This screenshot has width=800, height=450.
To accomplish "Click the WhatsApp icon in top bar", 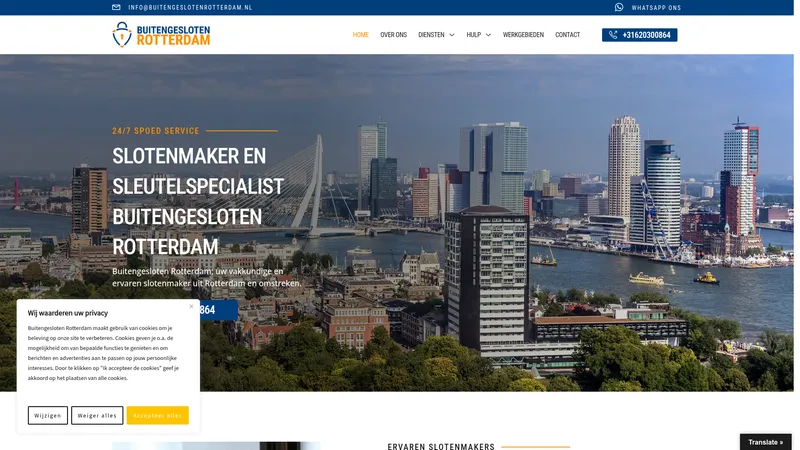I will click(619, 7).
